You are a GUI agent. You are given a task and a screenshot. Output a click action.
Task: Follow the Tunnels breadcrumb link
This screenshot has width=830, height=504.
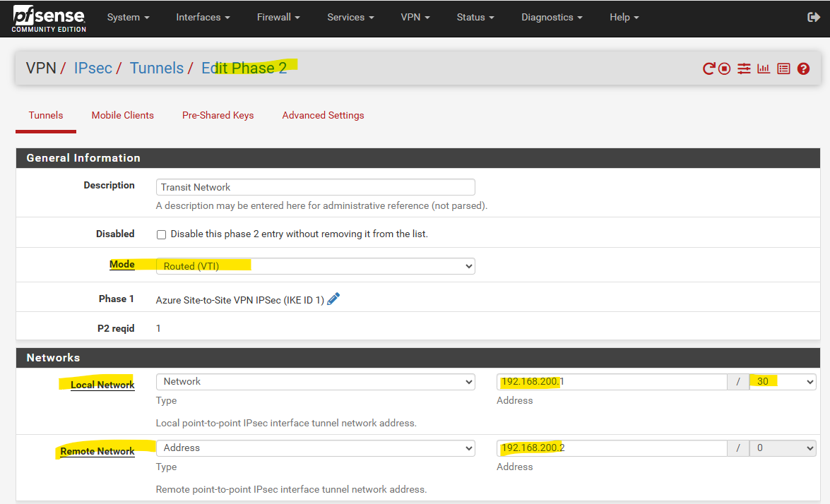click(157, 68)
